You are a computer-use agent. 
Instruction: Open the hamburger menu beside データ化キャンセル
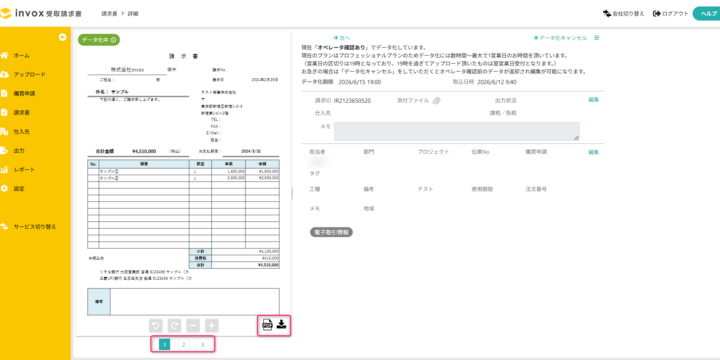tap(596, 38)
